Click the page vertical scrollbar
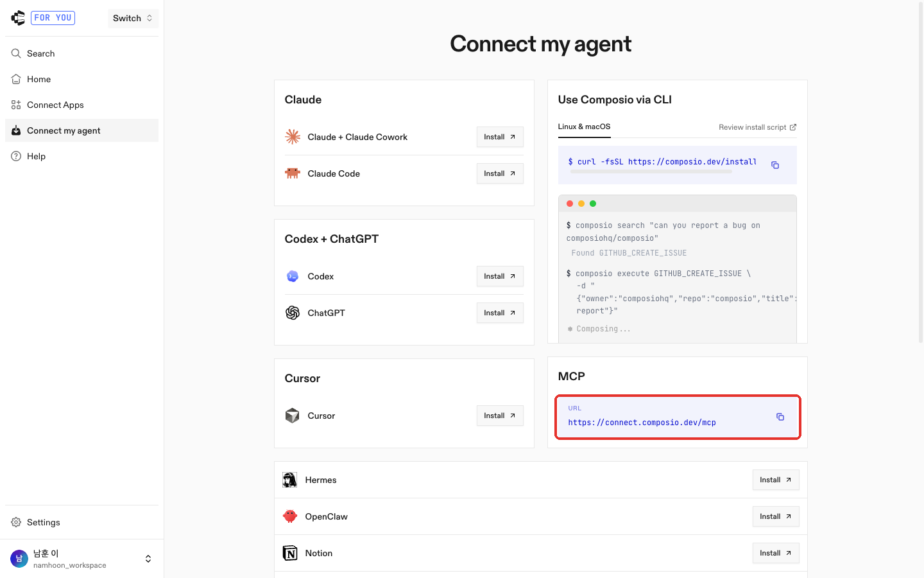 [x=921, y=173]
